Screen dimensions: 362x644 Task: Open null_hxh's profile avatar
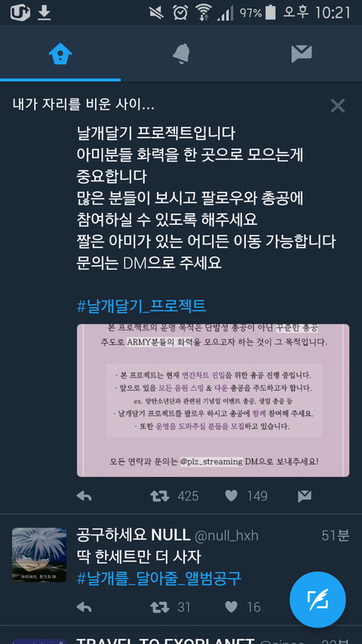coord(39,554)
